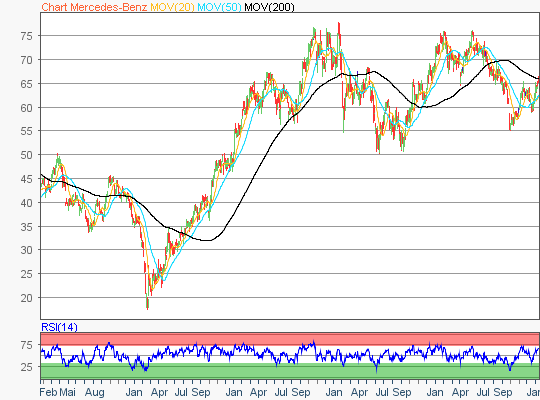
Task: Click the 20 price axis label
Action: [27, 298]
